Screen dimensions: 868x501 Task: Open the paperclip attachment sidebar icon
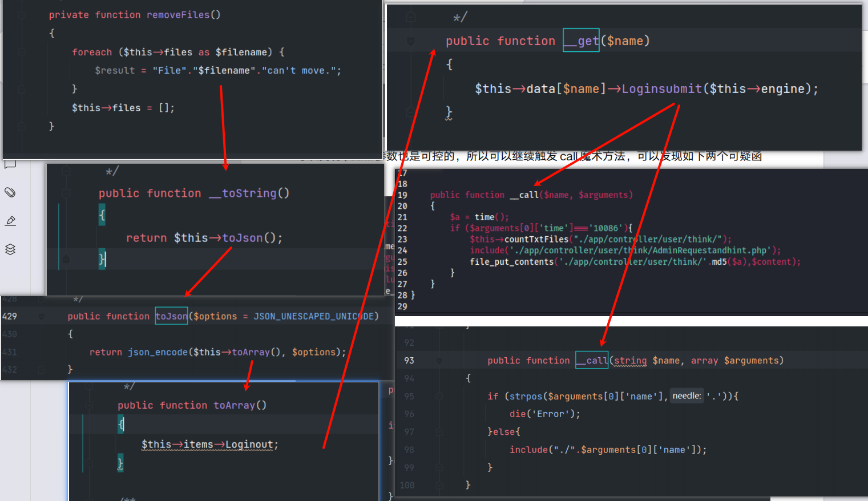point(10,192)
